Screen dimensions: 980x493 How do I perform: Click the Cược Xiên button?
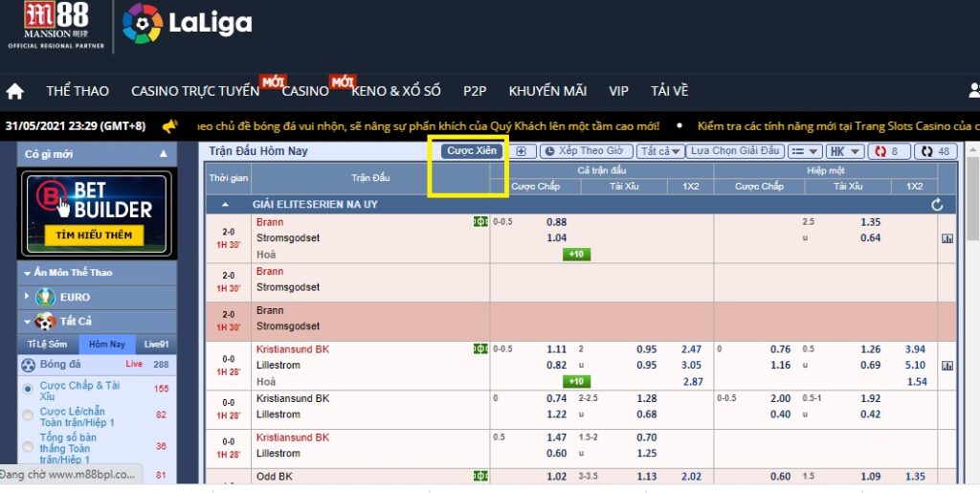(472, 151)
